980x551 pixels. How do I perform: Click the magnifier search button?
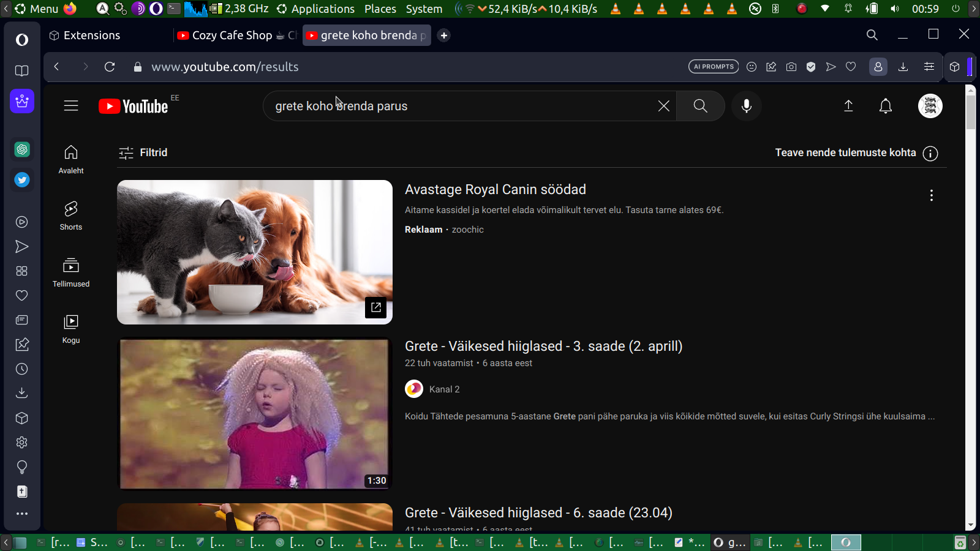(x=700, y=106)
